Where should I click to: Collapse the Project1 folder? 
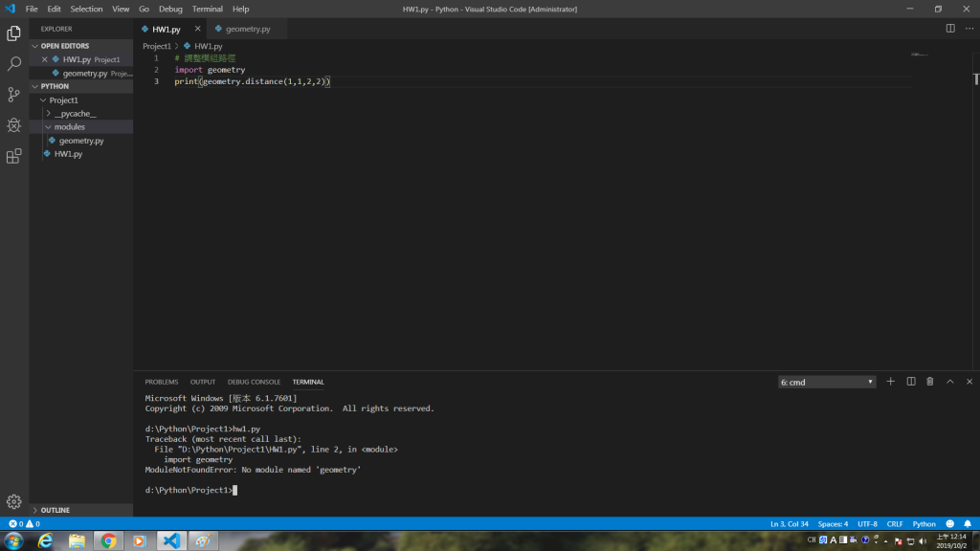pyautogui.click(x=43, y=99)
